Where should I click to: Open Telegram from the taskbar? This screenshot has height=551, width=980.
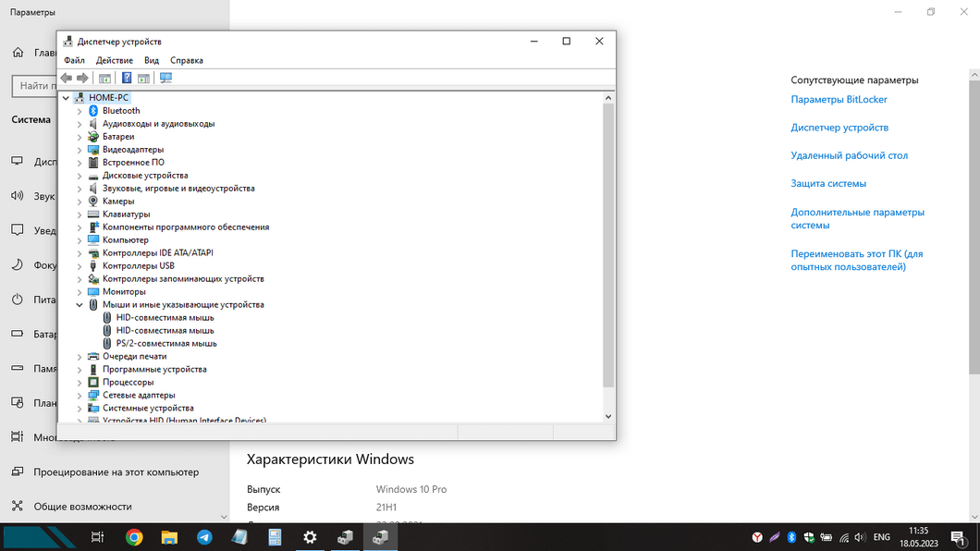coord(204,537)
